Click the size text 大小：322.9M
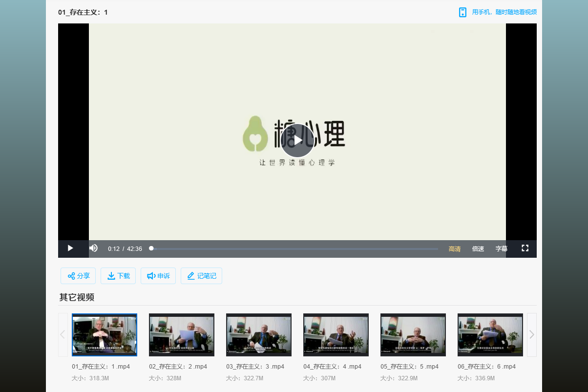588x392 pixels. coord(399,378)
